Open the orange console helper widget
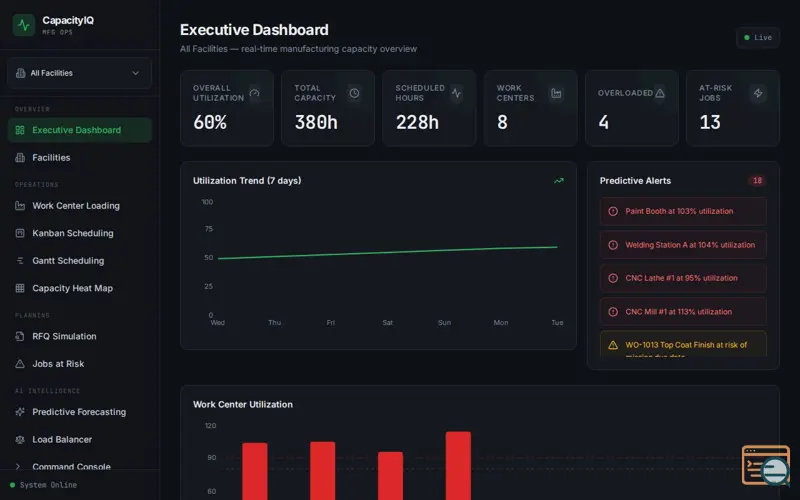Viewport: 800px width, 500px height. 766,465
